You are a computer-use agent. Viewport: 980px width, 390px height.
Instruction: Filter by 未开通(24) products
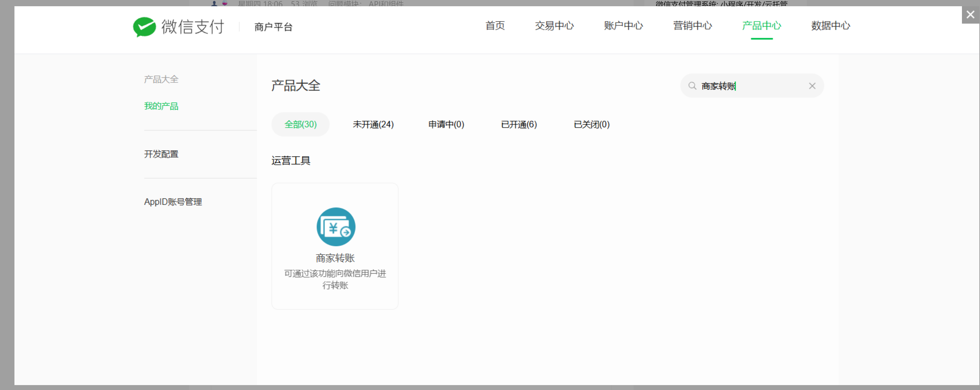tap(373, 124)
